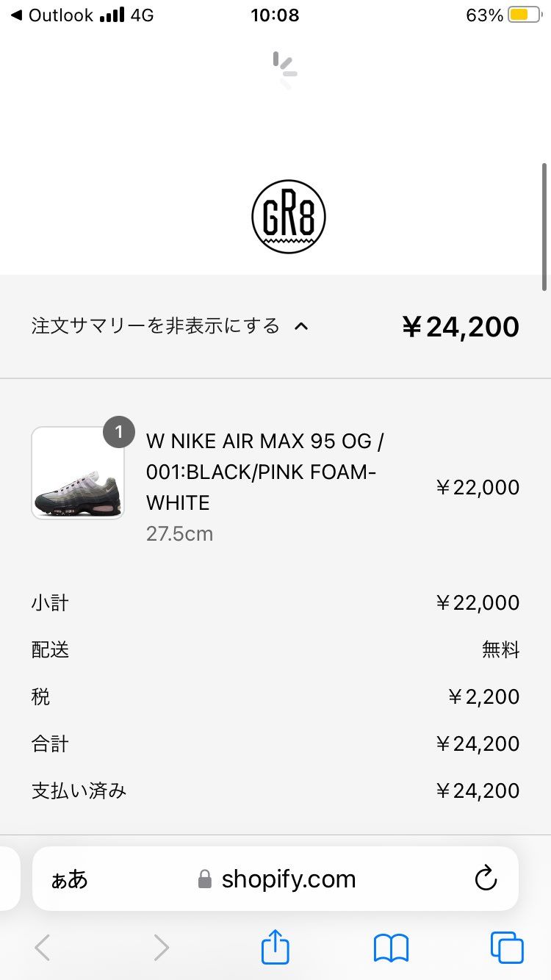Open Safari bookmarks book icon

pos(391,948)
